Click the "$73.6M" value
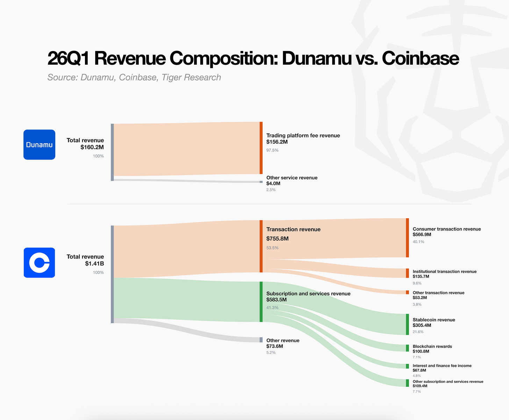 [x=275, y=346]
